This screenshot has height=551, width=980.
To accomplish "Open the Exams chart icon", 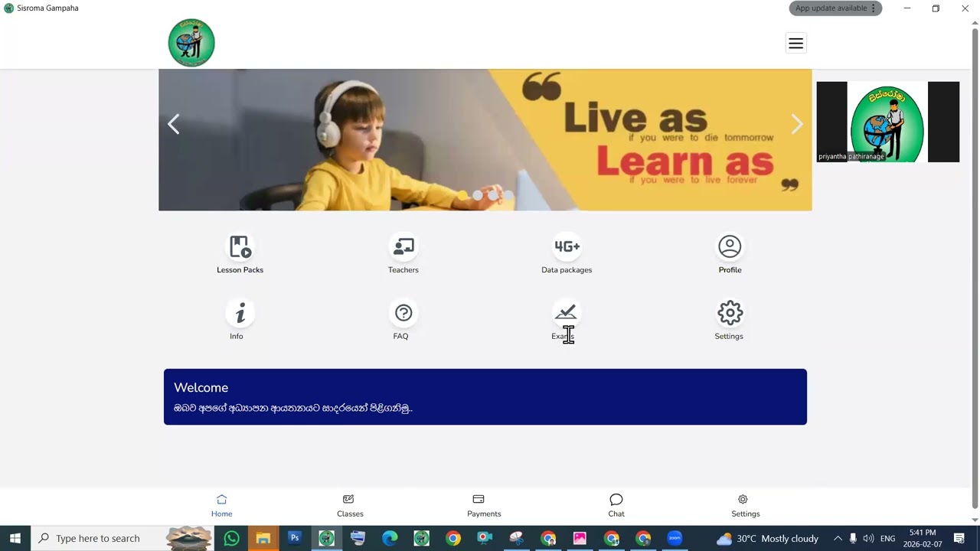I will point(566,313).
